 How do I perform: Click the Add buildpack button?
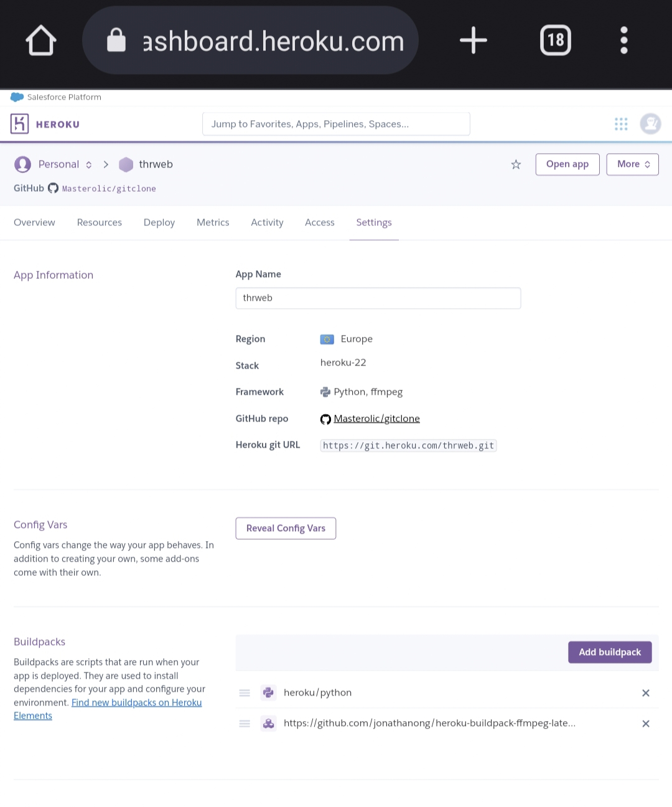pos(610,652)
